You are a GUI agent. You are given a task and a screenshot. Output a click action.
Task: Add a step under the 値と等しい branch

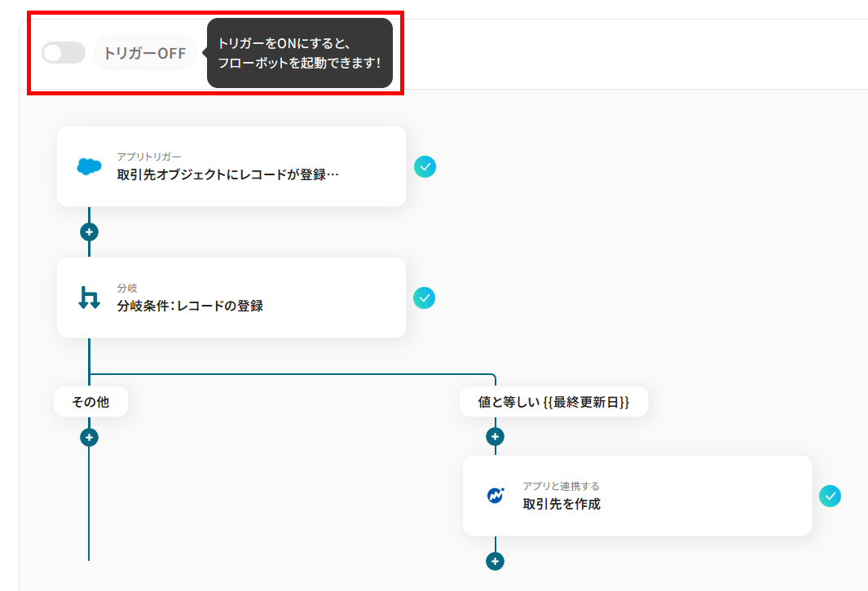point(495,437)
